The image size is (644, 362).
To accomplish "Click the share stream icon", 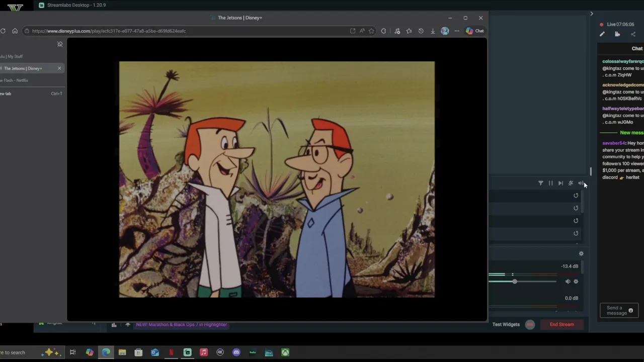I will tap(633, 34).
